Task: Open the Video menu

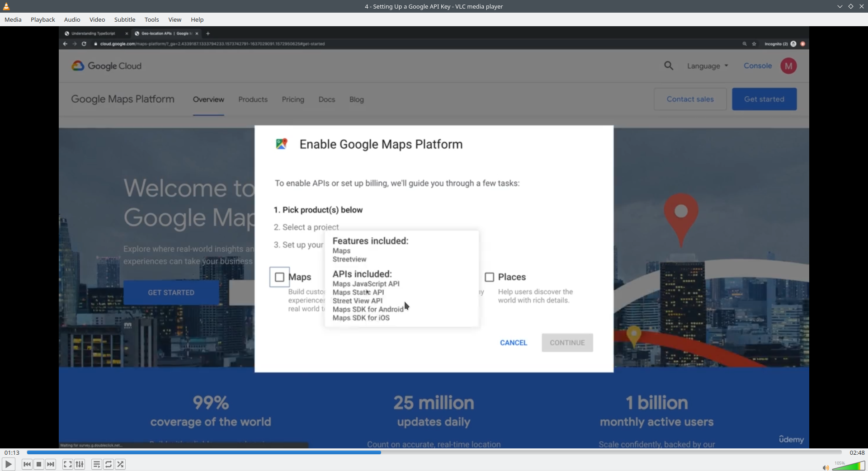Action: [x=97, y=19]
